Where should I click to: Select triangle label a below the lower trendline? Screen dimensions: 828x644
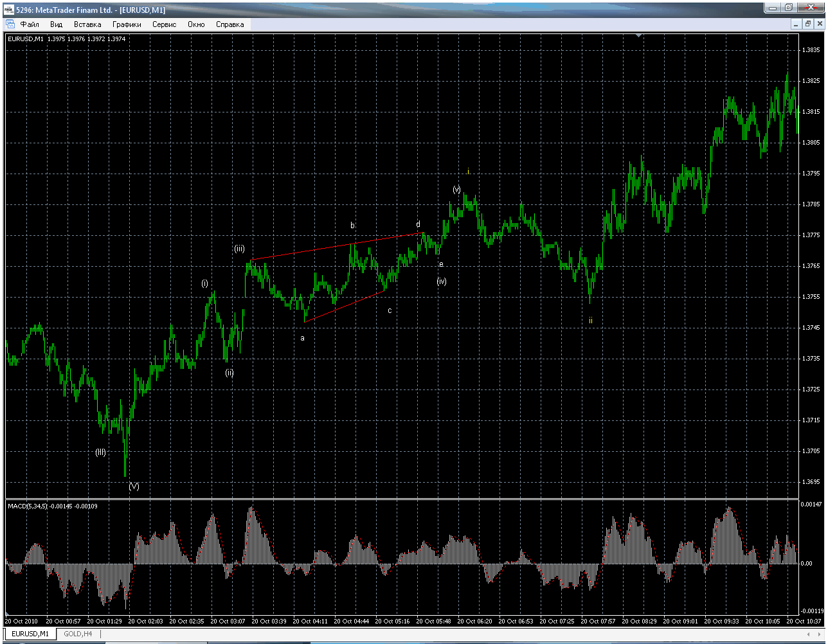click(x=302, y=338)
